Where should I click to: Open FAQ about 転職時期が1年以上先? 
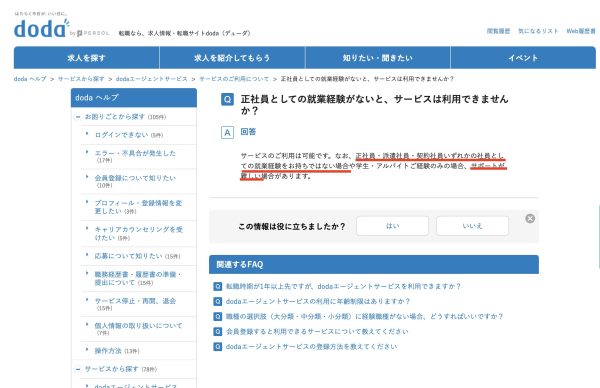(x=343, y=286)
